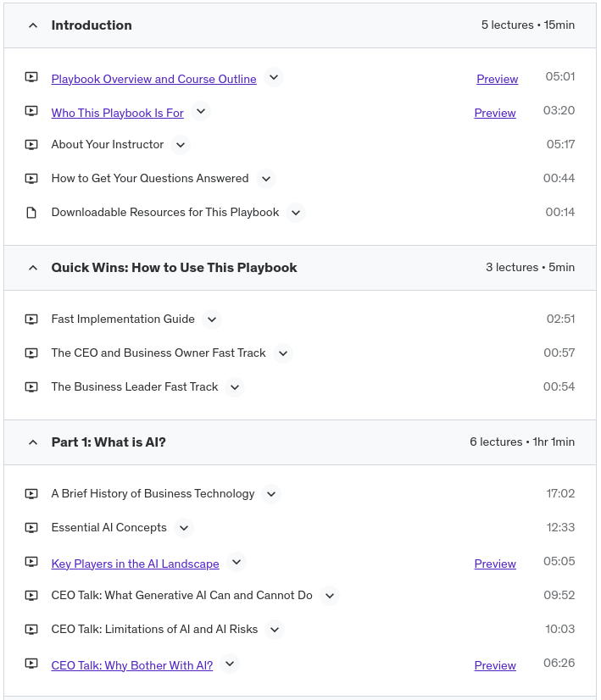
Task: Expand What Generative AI Can and Cannot Do description
Action: pyautogui.click(x=330, y=596)
